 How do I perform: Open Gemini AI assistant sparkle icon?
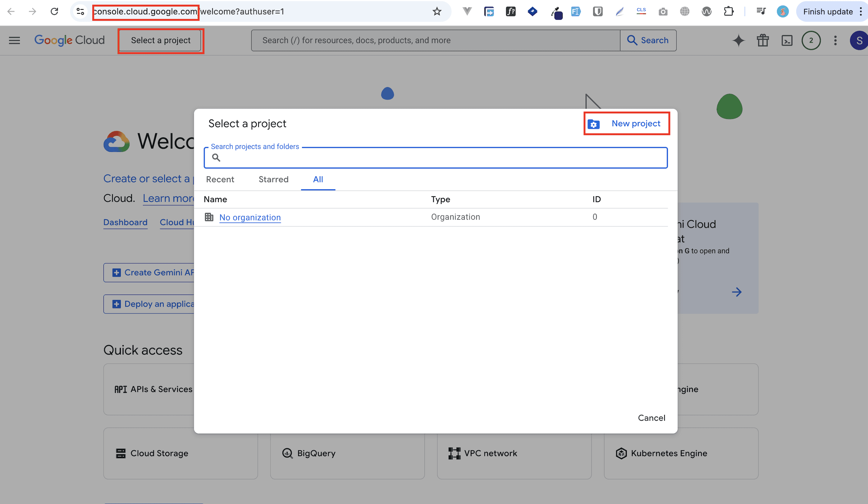click(x=738, y=40)
